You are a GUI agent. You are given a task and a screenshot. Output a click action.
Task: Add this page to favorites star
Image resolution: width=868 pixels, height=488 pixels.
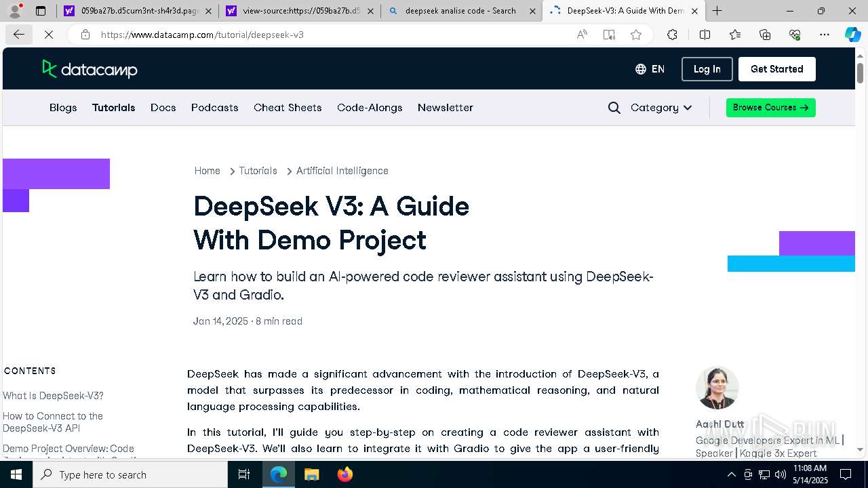click(636, 35)
